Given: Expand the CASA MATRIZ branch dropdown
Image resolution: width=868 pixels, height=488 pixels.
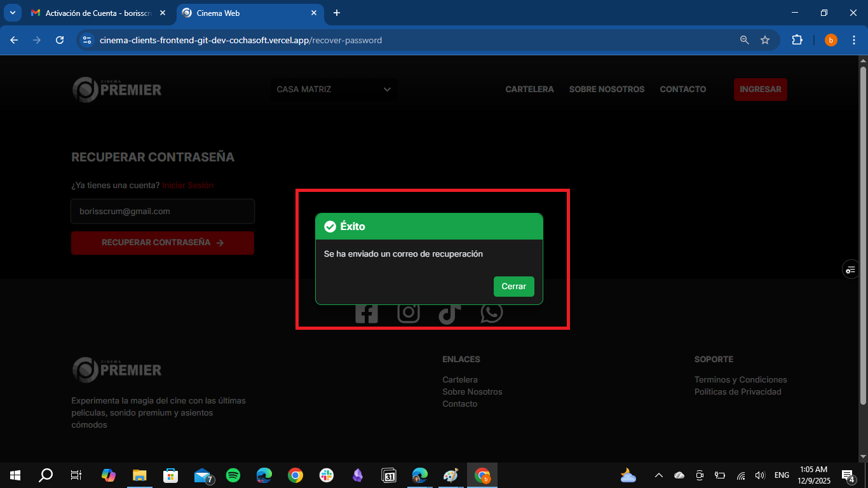Looking at the screenshot, I should tap(334, 90).
